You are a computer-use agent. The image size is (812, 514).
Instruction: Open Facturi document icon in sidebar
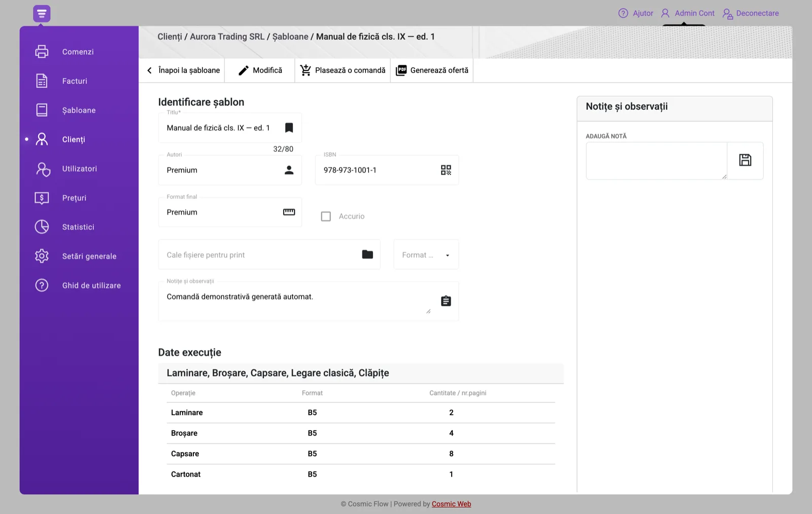pyautogui.click(x=42, y=81)
